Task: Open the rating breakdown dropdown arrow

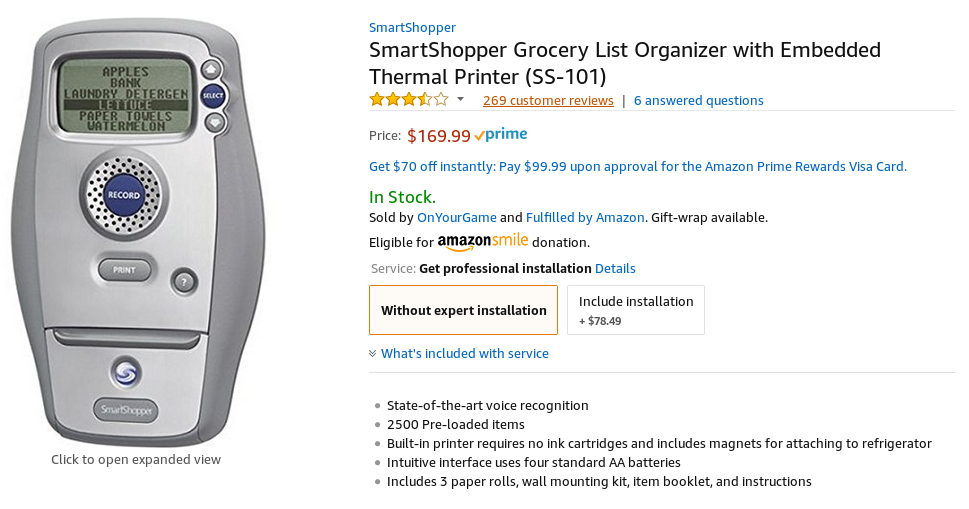Action: click(x=460, y=100)
